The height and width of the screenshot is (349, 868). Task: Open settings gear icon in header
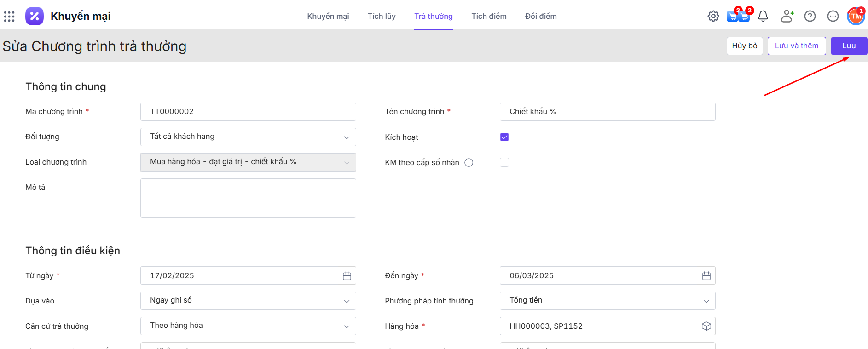tap(713, 17)
